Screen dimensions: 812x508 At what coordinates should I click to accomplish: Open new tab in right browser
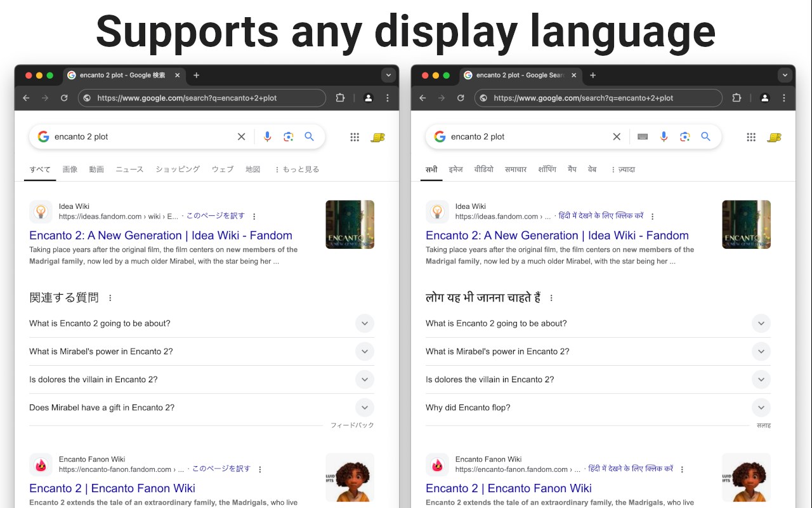tap(593, 75)
